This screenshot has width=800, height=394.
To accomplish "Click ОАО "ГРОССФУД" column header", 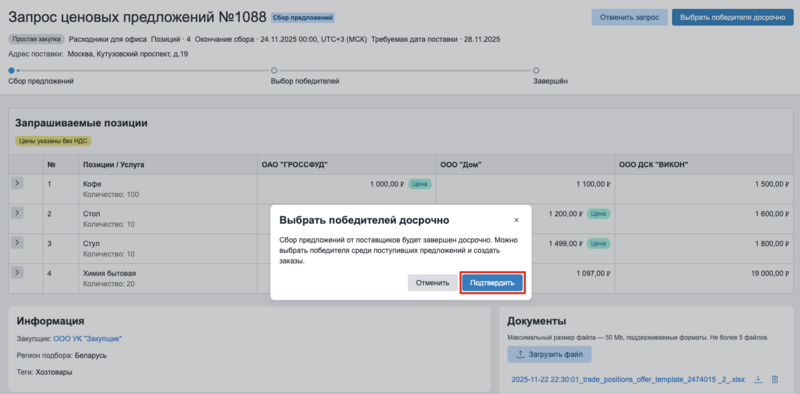I will [346, 165].
